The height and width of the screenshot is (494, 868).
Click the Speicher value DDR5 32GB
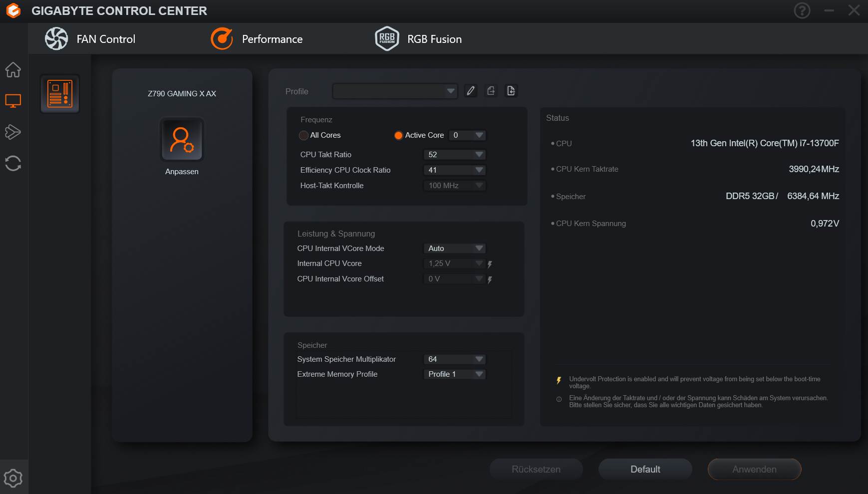point(751,196)
